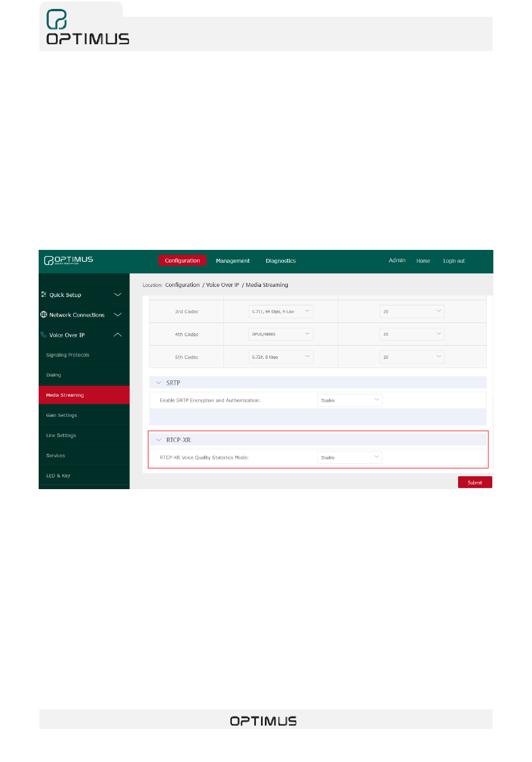This screenshot has height=762, width=532.
Task: Collapse the SRTP section
Action: click(158, 383)
